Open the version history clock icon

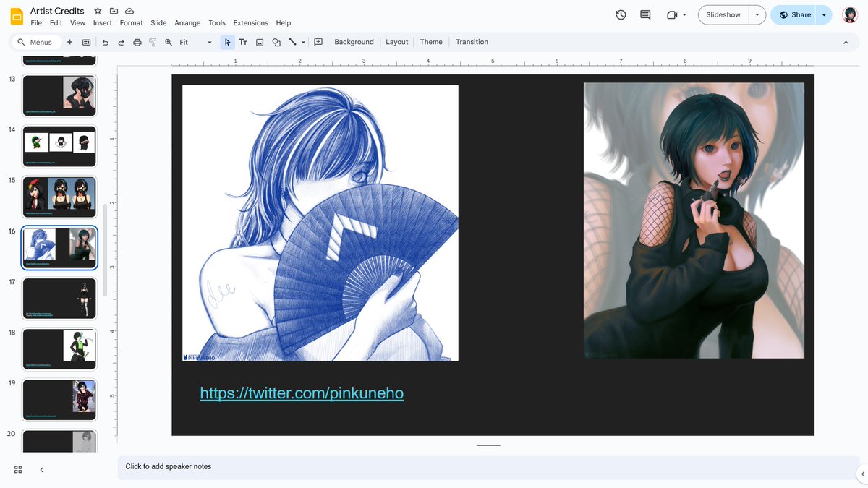pos(621,14)
